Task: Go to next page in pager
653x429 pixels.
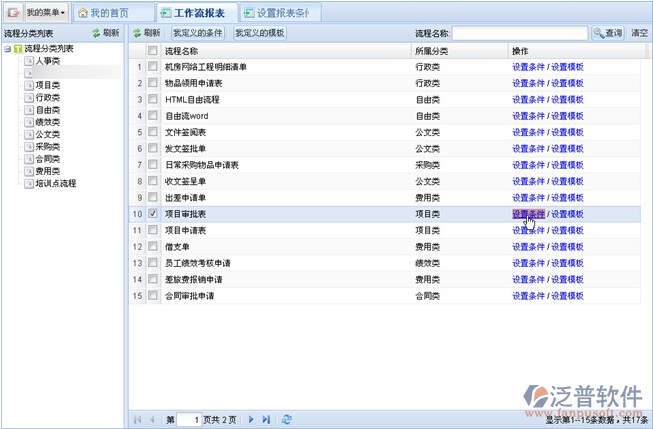Action: pyautogui.click(x=251, y=419)
